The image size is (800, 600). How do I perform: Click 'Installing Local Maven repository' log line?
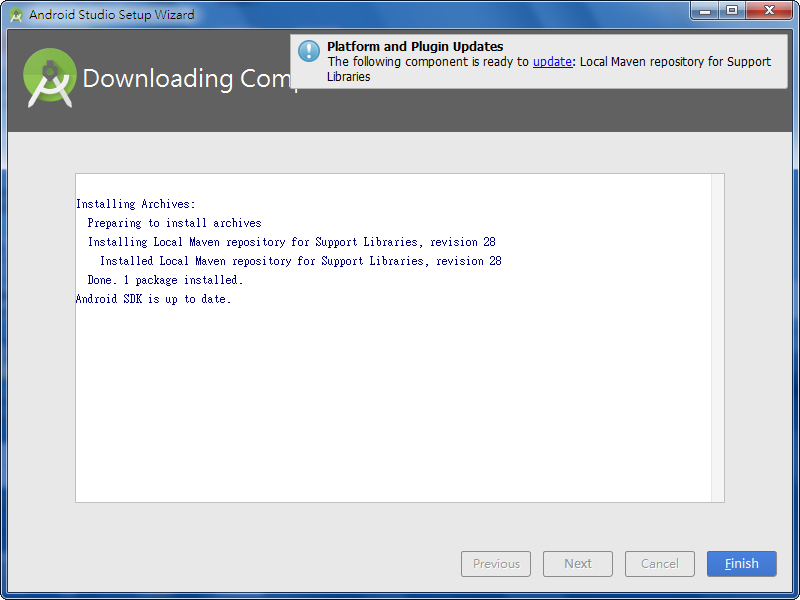(291, 242)
